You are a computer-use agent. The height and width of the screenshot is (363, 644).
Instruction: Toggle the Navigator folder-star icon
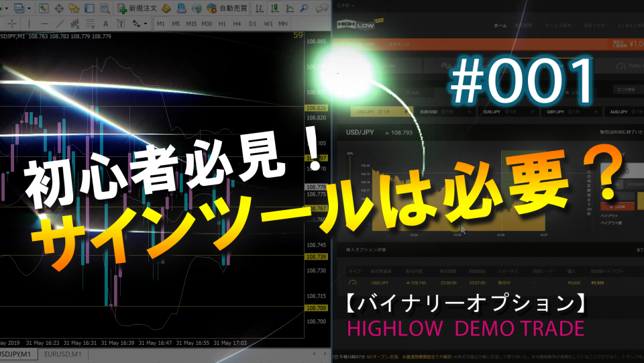pos(74,8)
